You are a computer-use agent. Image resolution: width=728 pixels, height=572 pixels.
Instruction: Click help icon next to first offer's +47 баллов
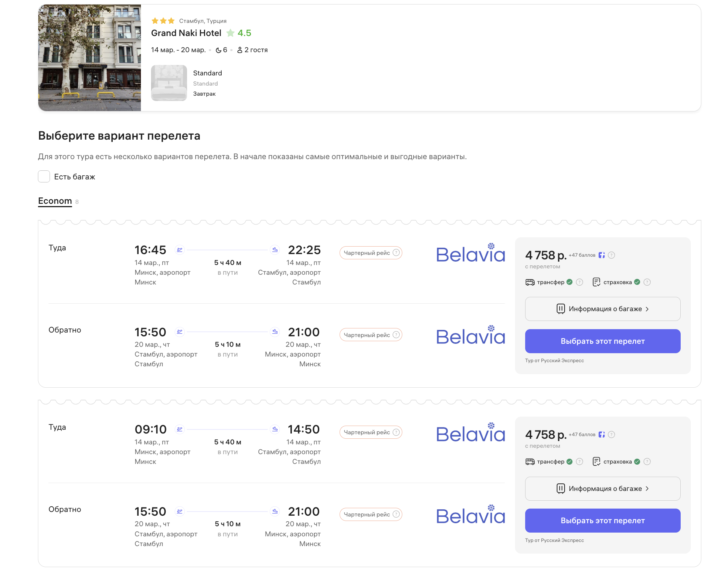(x=612, y=255)
